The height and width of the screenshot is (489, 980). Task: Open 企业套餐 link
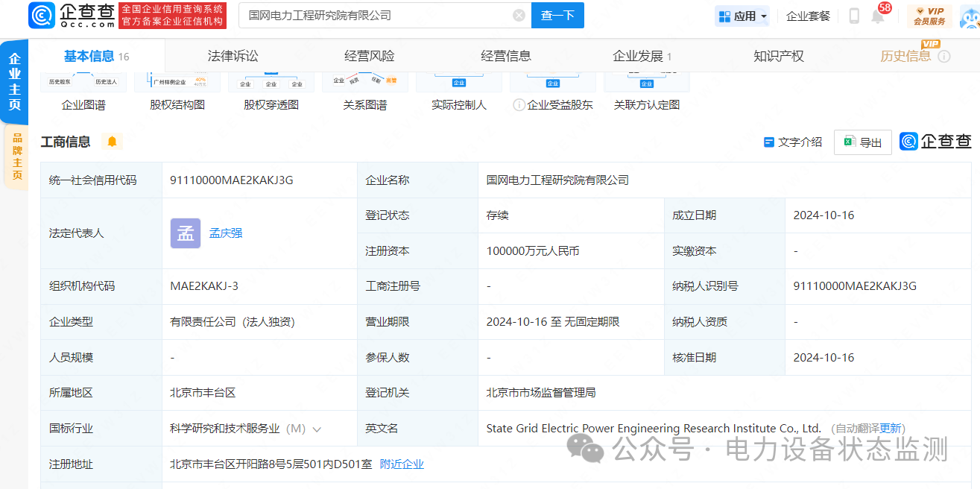(808, 16)
